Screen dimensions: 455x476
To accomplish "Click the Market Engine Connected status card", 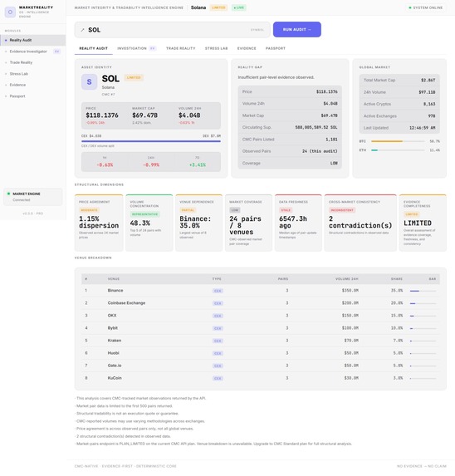I will tap(32, 197).
